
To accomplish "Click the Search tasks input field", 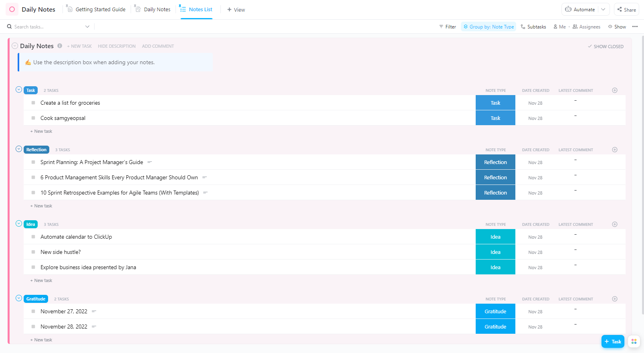I will coord(48,27).
